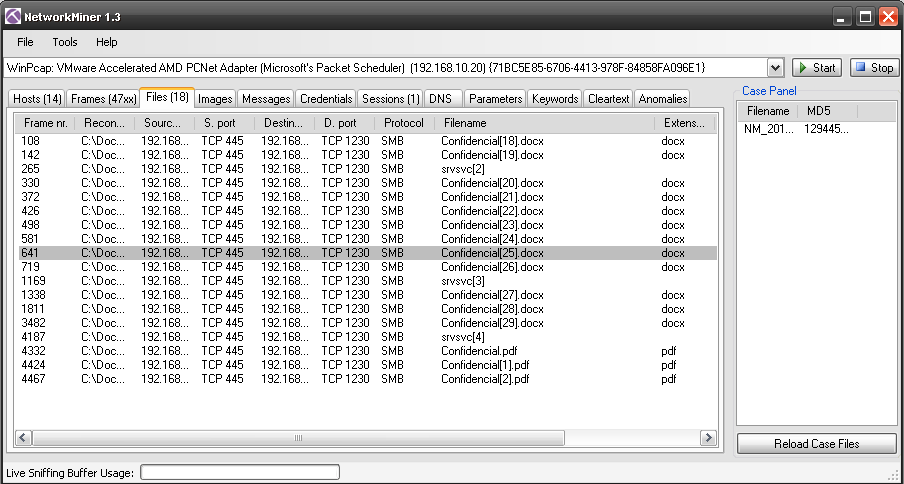Click the Filename header in Case Panel
The height and width of the screenshot is (484, 904).
[768, 111]
